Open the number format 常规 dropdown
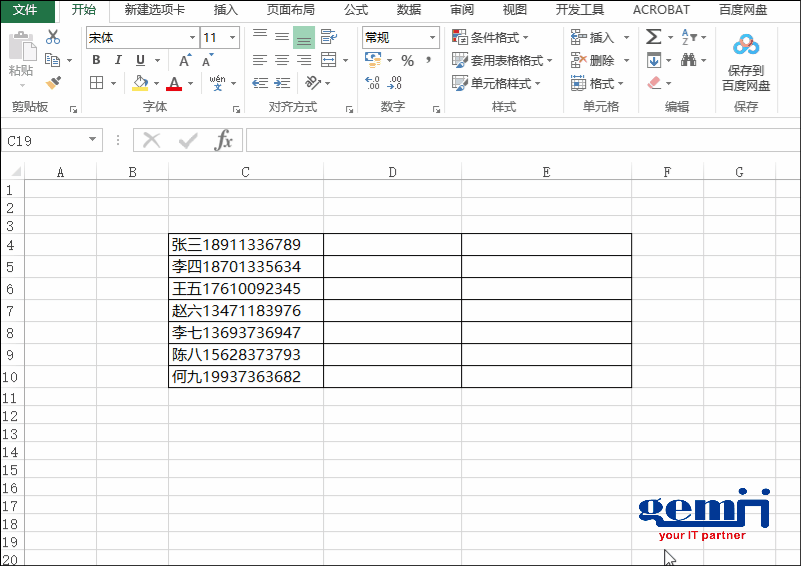Screen dimensions: 801x566 click(x=433, y=38)
